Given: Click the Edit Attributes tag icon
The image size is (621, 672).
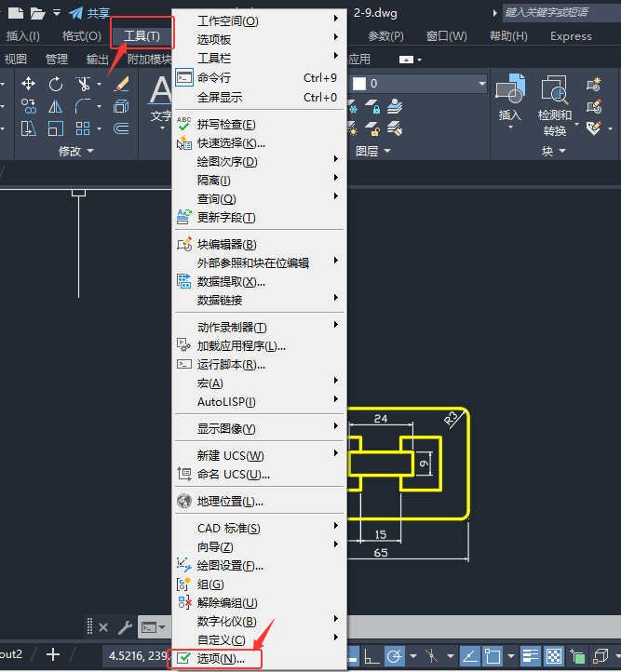Looking at the screenshot, I should pyautogui.click(x=594, y=128).
